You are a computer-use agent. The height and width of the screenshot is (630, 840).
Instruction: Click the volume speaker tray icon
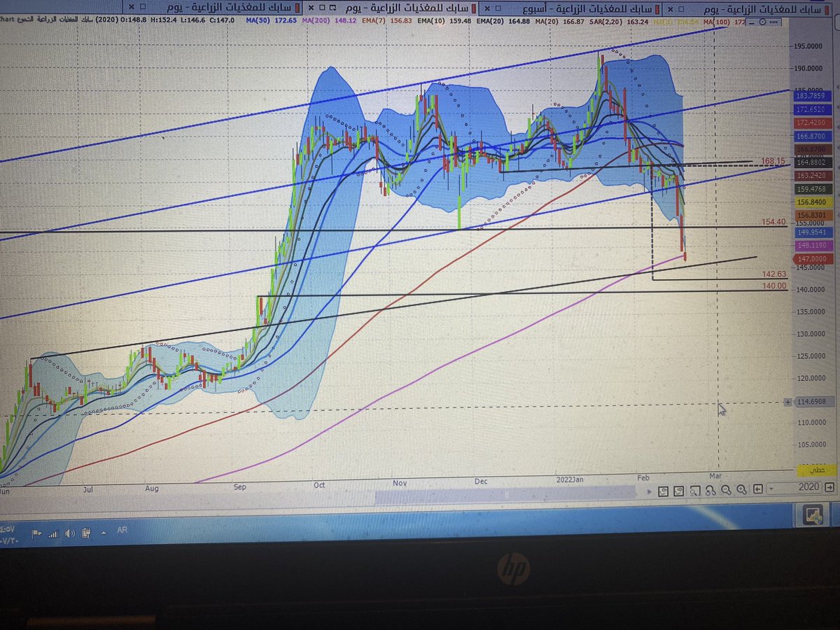click(70, 533)
